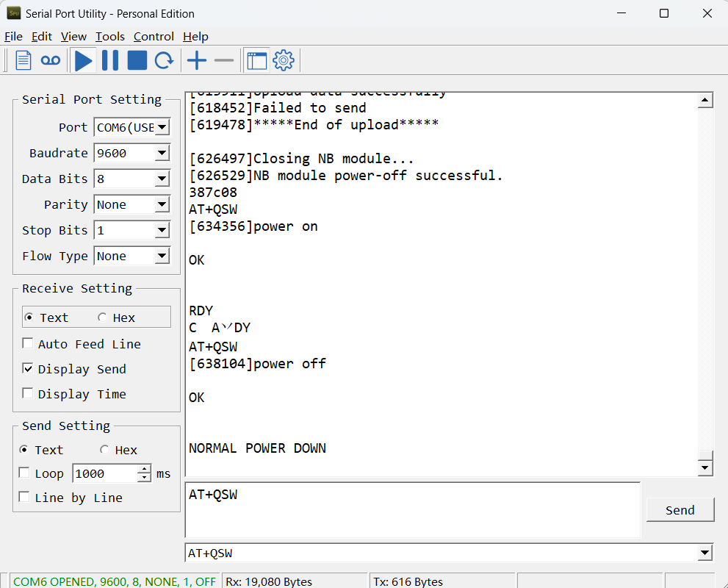Screen dimensions: 728x588
Task: Enable the Loop checkbox
Action: [x=24, y=473]
